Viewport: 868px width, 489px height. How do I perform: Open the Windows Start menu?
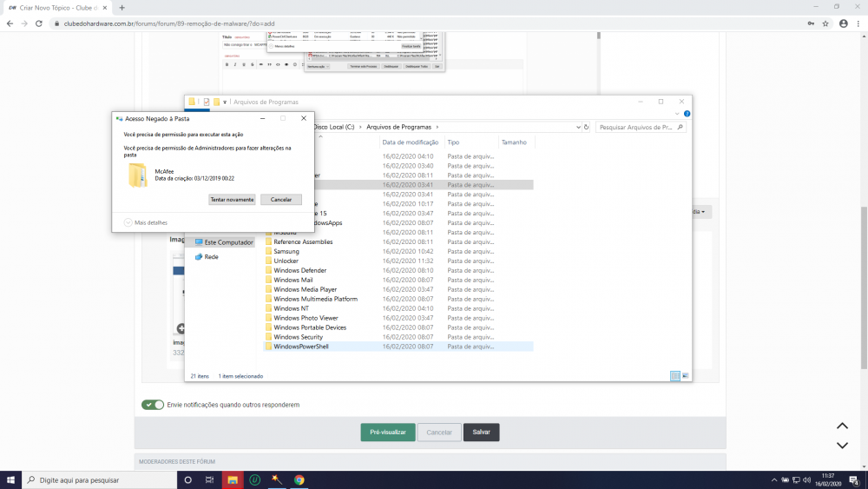pos(10,479)
